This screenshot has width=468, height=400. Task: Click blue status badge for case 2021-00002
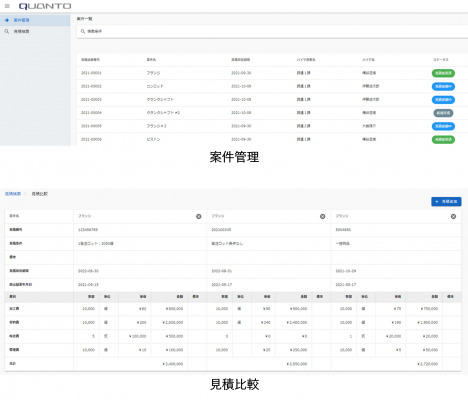tap(443, 86)
